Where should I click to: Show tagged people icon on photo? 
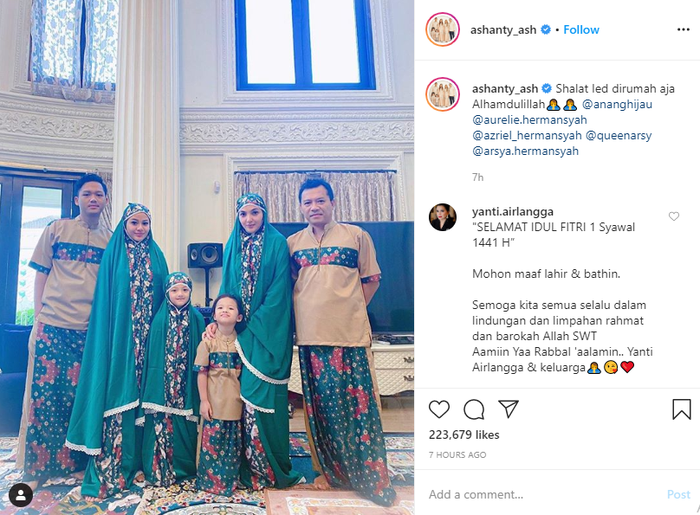coord(21,494)
